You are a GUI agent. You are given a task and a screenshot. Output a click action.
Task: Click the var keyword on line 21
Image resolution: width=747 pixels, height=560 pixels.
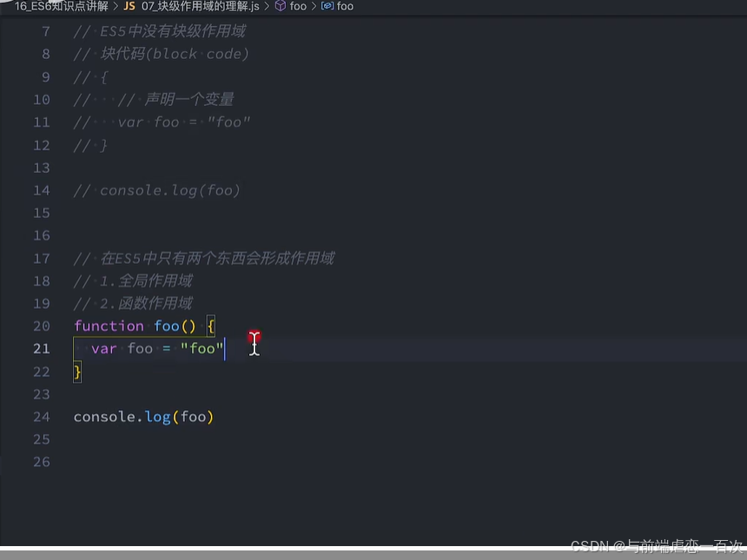pos(103,348)
